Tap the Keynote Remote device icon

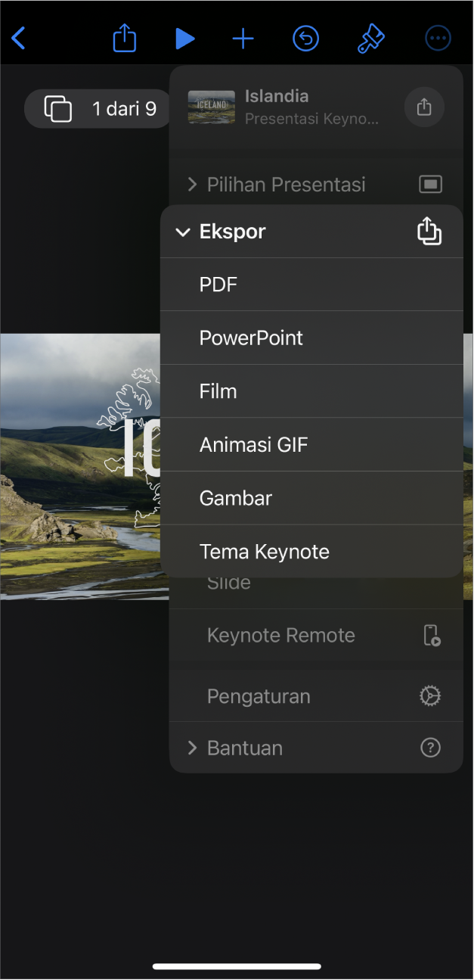(x=431, y=635)
